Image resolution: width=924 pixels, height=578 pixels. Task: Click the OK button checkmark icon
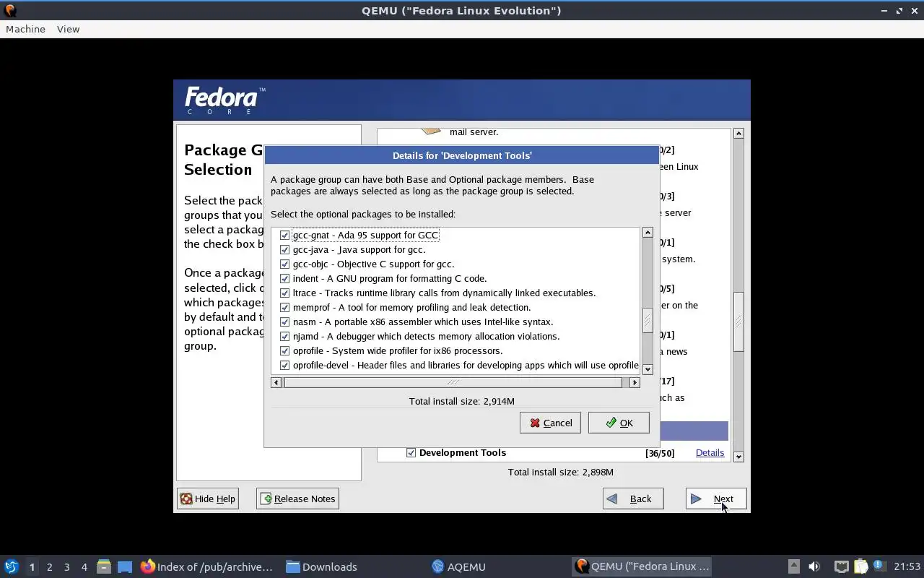pos(611,423)
